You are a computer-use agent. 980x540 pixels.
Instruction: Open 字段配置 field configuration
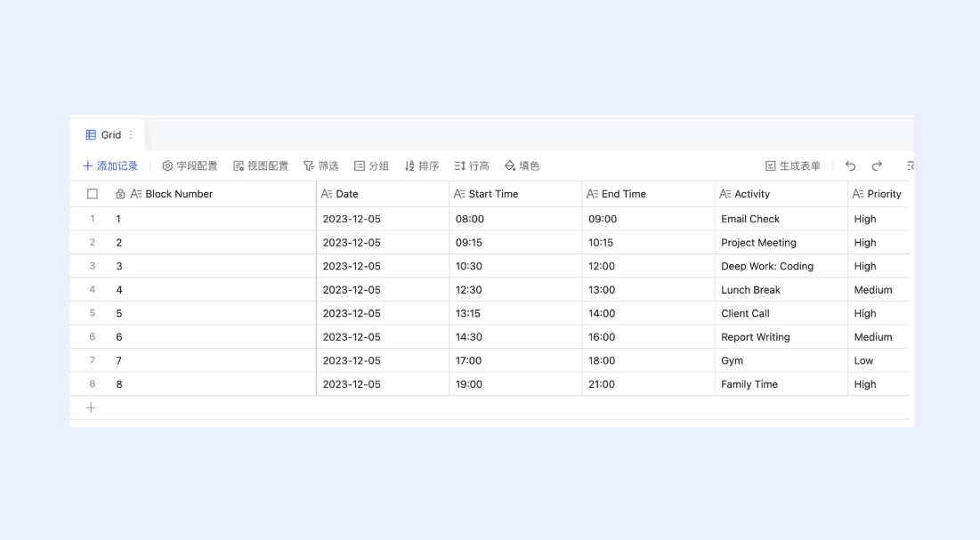pos(190,166)
